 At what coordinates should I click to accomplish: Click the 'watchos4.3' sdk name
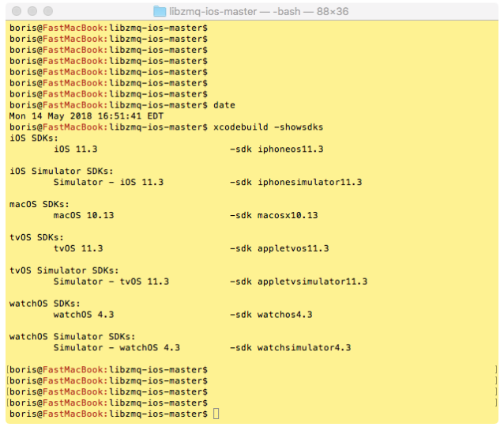pos(284,314)
